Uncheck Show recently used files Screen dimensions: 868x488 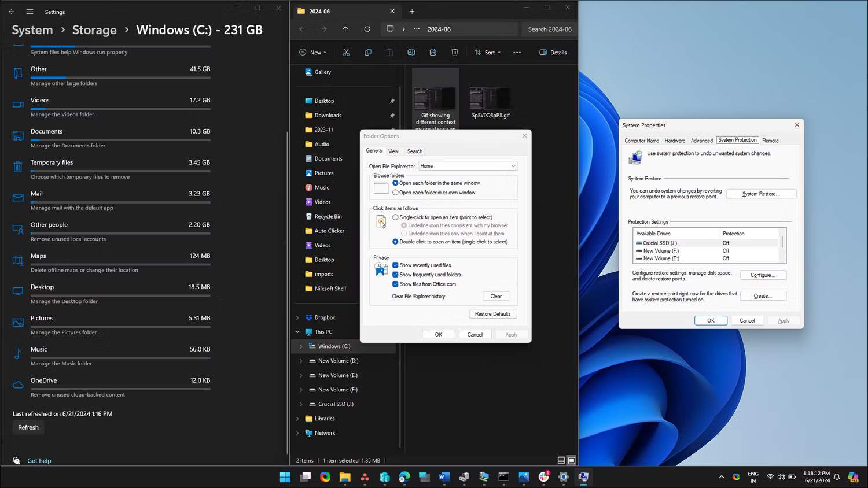(x=395, y=265)
